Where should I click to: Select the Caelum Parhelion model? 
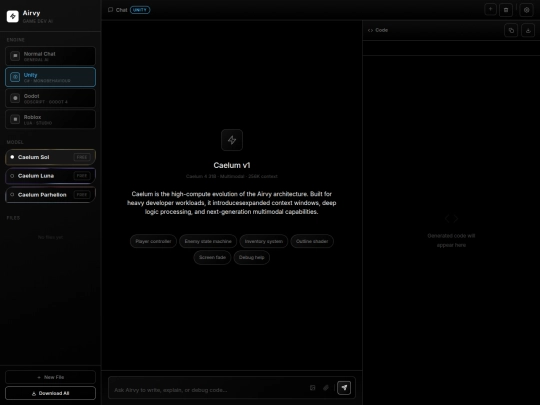coord(51,195)
